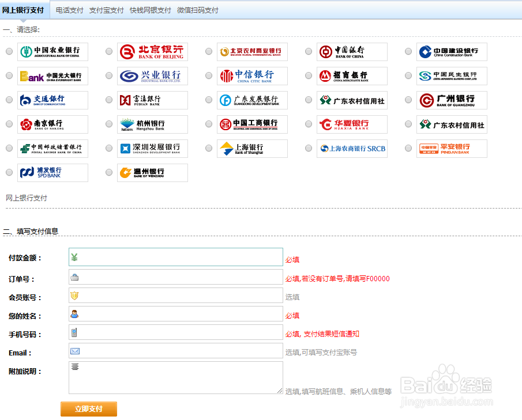Image resolution: width=522 pixels, height=420 pixels.
Task: Switch to the 快钱网银支付 tab
Action: [x=151, y=10]
